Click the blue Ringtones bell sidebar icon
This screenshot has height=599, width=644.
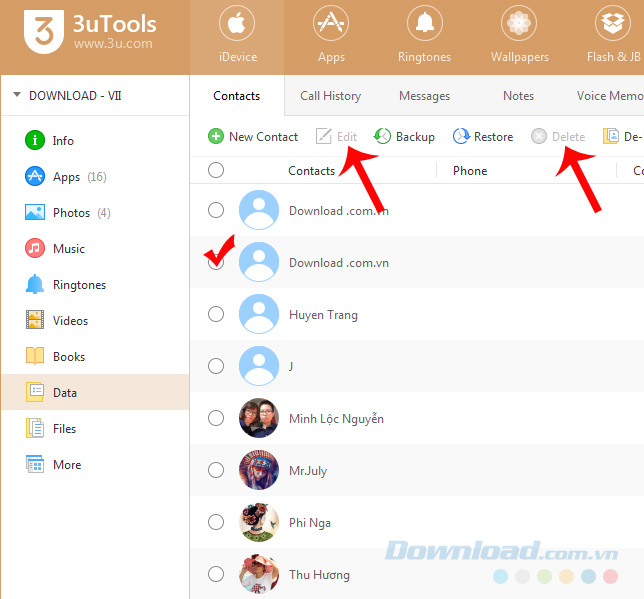pos(35,284)
